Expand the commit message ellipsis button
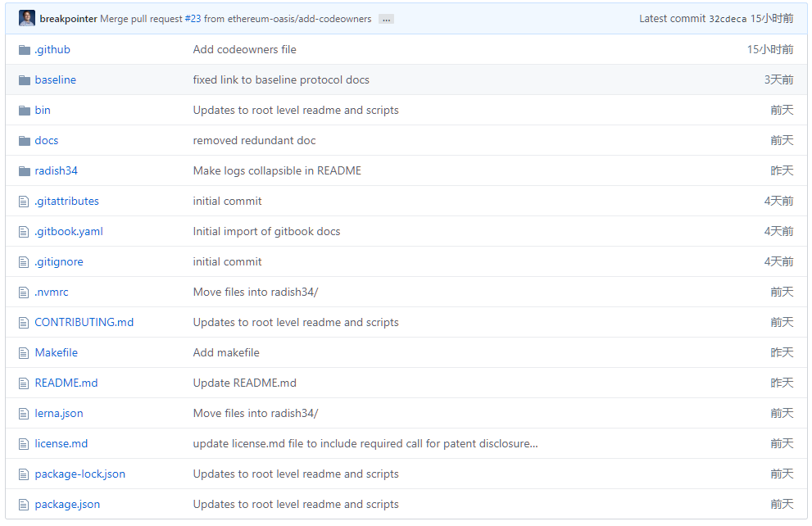812x526 pixels. click(386, 19)
